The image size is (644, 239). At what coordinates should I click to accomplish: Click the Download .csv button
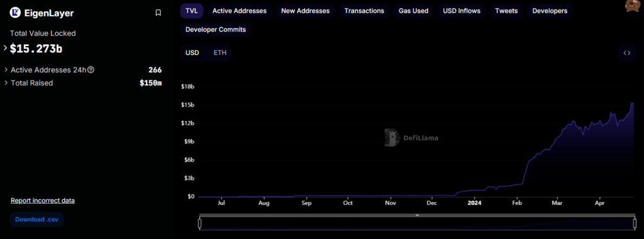(x=37, y=220)
